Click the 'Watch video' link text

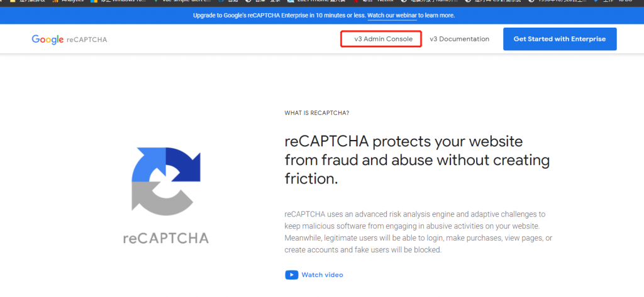point(322,275)
